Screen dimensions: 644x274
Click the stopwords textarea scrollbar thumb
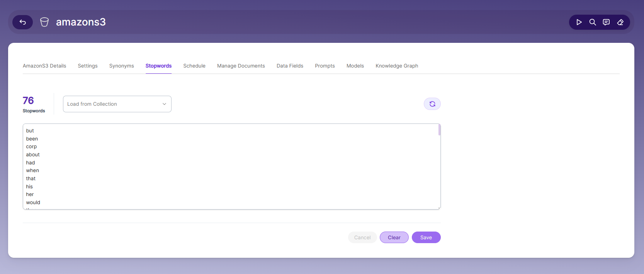[439, 130]
